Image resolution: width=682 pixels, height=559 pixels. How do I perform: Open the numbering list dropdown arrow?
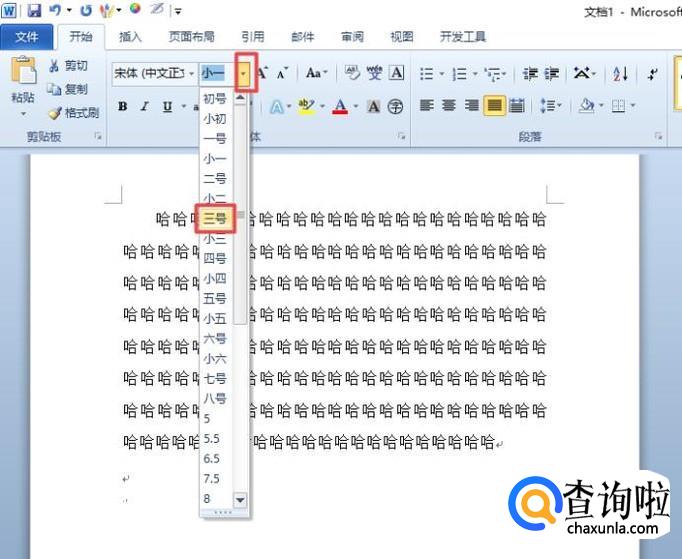click(475, 74)
